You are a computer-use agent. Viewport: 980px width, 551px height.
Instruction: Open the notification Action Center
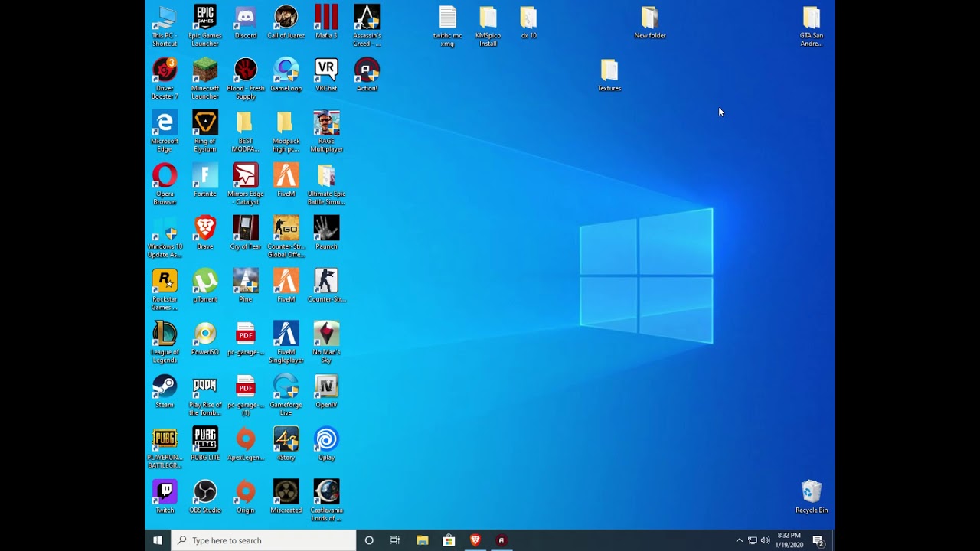tap(818, 540)
